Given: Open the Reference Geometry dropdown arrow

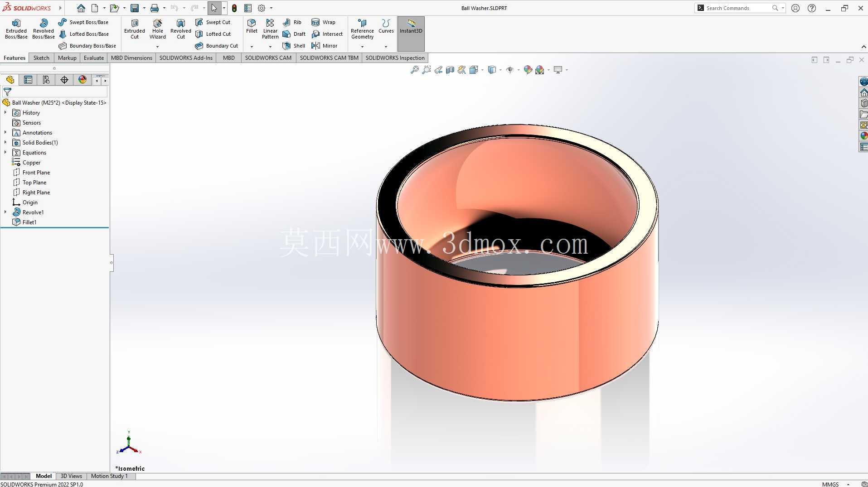Looking at the screenshot, I should pyautogui.click(x=362, y=46).
